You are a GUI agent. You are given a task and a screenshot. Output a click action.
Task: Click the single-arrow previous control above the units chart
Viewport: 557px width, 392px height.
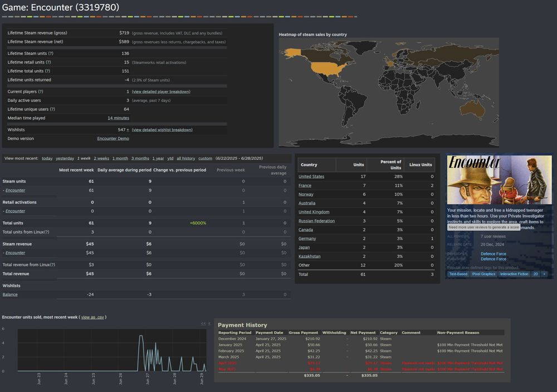pos(209,324)
